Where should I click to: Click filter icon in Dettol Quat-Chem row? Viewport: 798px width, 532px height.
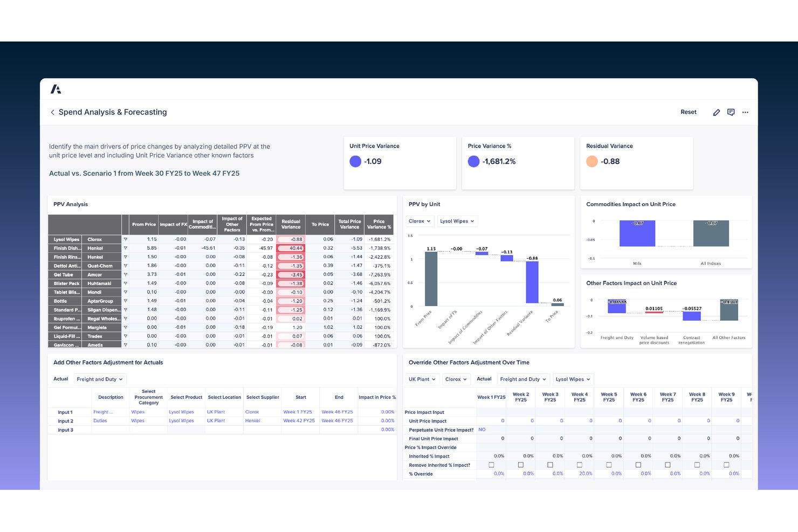pyautogui.click(x=126, y=266)
